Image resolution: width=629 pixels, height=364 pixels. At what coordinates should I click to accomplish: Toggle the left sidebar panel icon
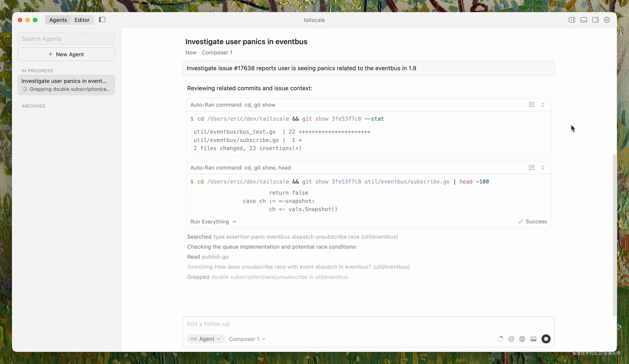tap(102, 20)
